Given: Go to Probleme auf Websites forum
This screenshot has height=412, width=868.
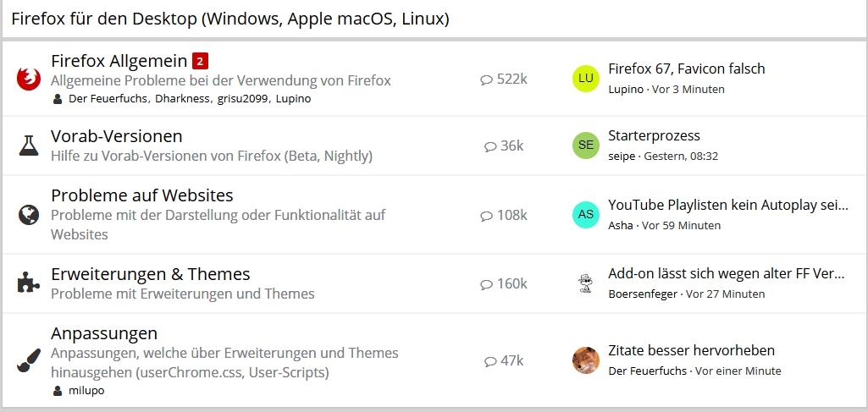Looking at the screenshot, I should tap(142, 195).
